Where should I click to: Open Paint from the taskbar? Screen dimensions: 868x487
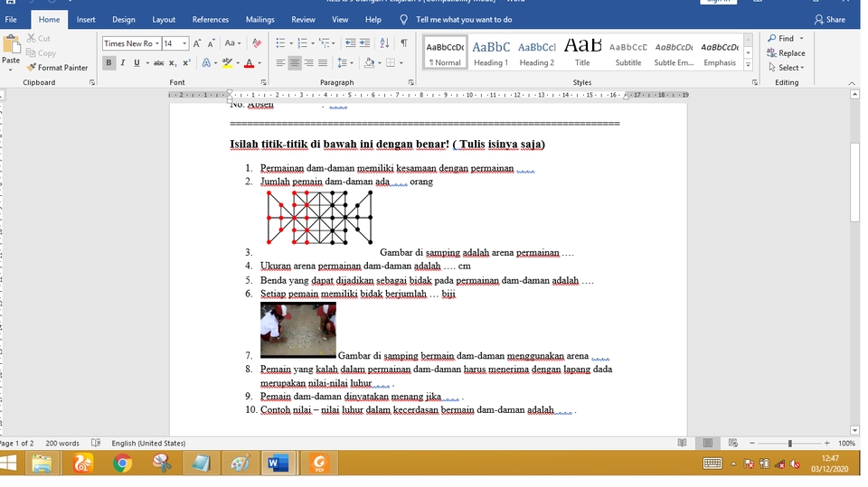click(x=240, y=464)
